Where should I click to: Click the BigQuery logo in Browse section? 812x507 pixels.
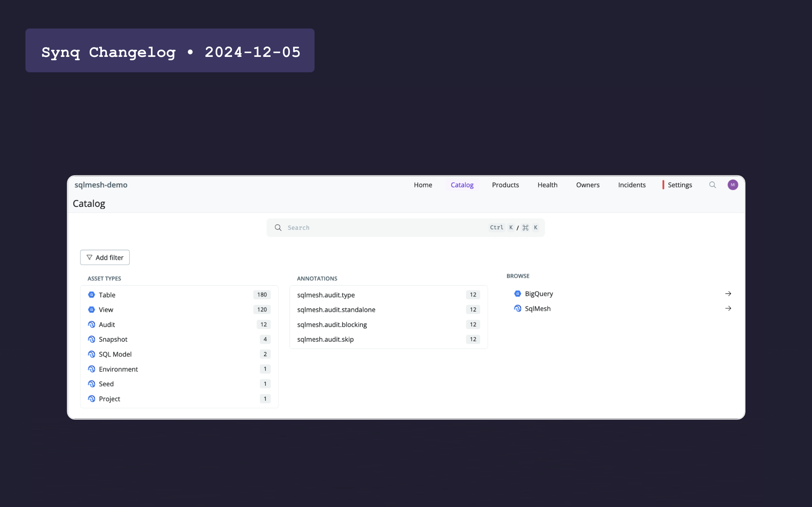click(518, 294)
